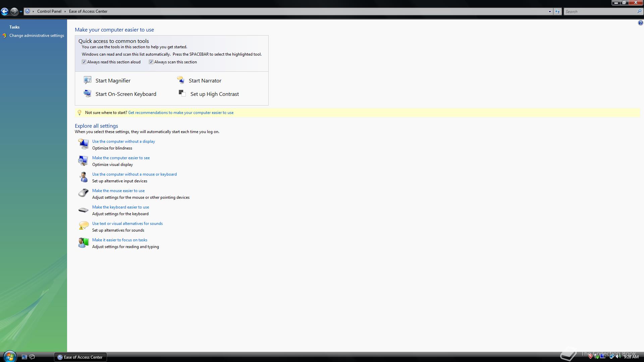The height and width of the screenshot is (362, 644).
Task: Toggle Always scan this section checkbox
Action: point(151,62)
